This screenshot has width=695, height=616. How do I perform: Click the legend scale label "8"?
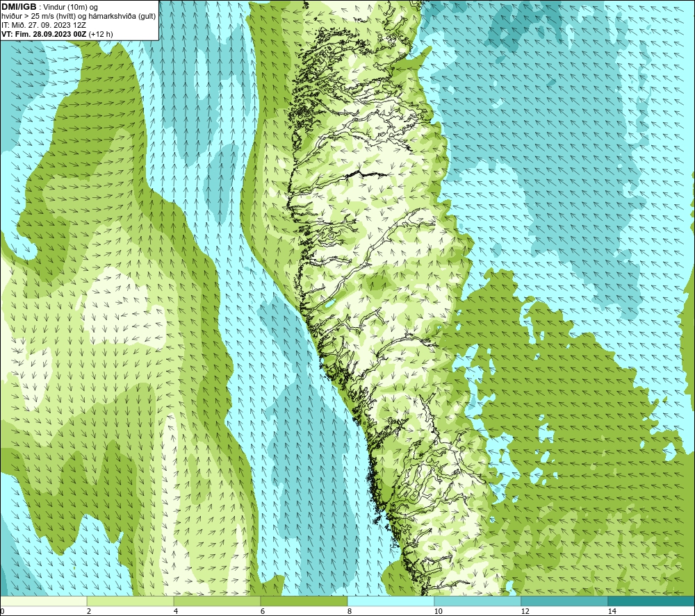[x=350, y=612]
